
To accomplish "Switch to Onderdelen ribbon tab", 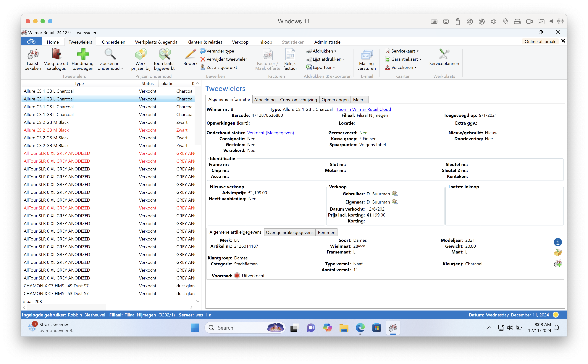I will point(114,42).
